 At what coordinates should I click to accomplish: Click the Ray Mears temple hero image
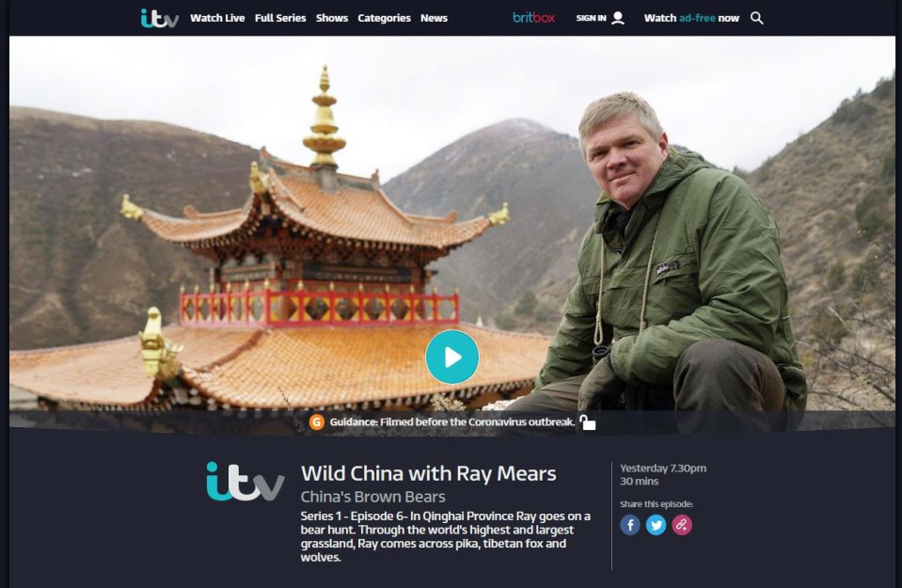click(x=452, y=233)
